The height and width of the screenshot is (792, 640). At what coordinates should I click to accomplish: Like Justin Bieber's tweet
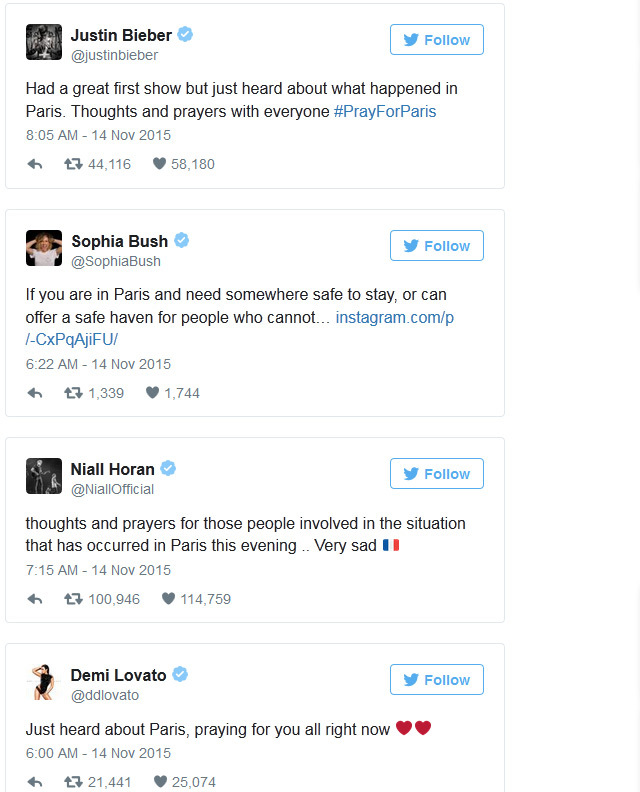coord(159,164)
